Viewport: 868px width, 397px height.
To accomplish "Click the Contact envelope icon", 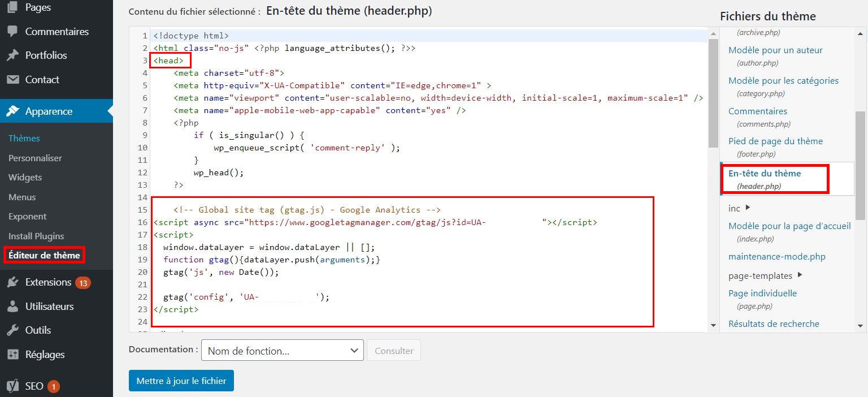I will (12, 80).
